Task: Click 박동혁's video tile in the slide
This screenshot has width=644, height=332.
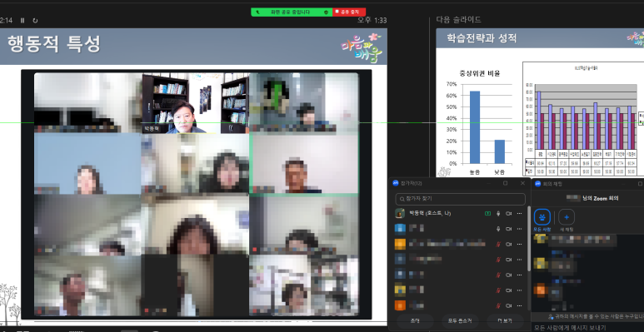Action: [x=196, y=103]
